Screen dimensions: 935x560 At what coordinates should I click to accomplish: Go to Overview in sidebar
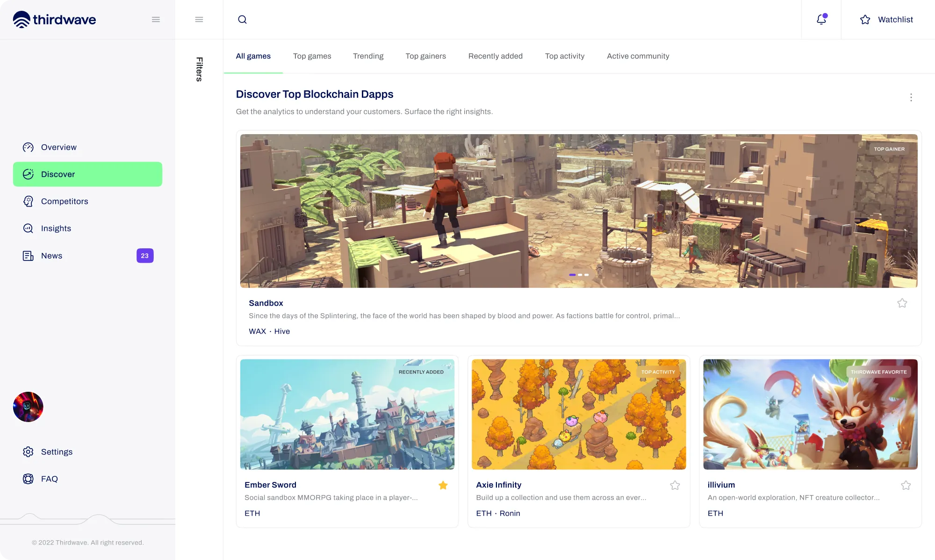[x=87, y=147]
